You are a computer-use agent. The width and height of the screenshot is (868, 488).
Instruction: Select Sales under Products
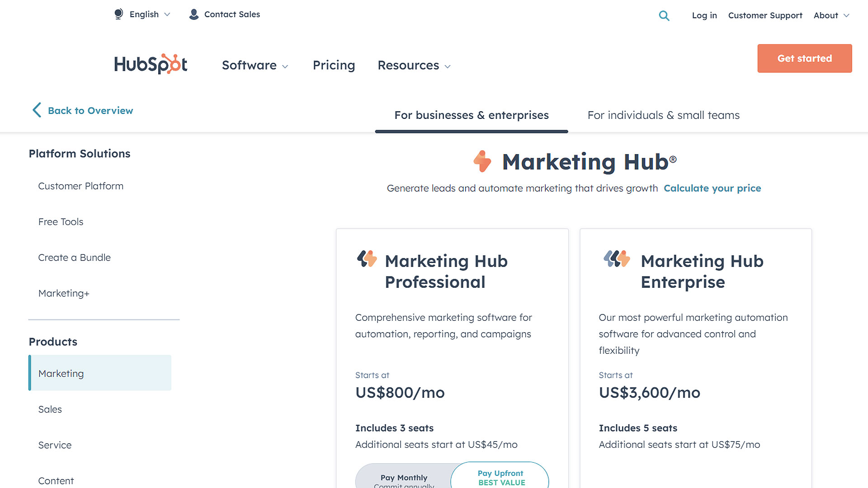coord(50,409)
